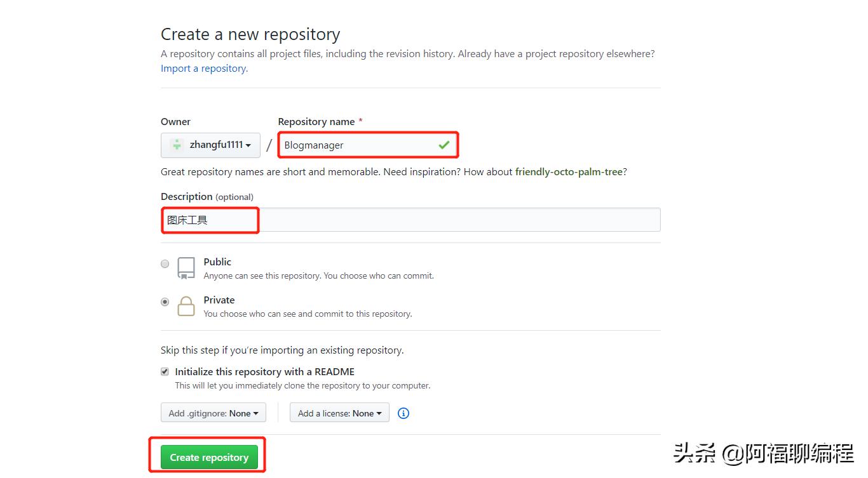Click the Private option label
Screen dimensions: 868x478
tap(219, 300)
